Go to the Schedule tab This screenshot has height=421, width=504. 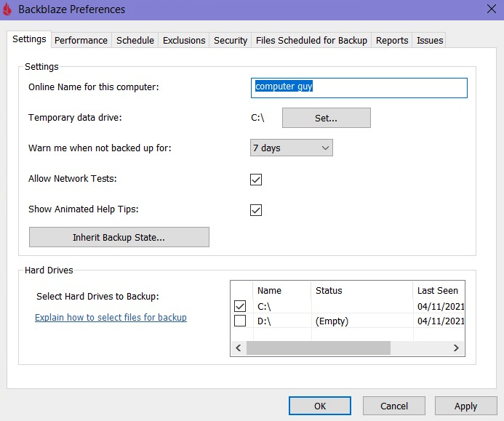(135, 41)
